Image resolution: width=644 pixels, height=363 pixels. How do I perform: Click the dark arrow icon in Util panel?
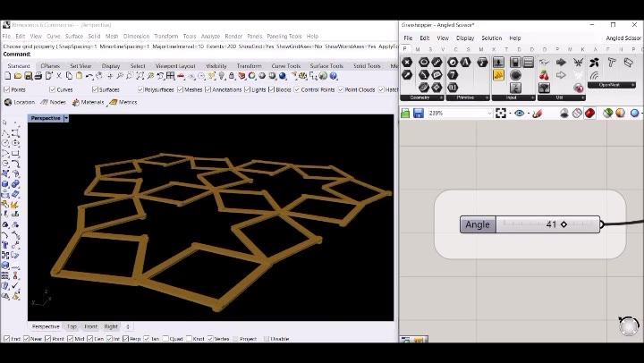coord(561,63)
